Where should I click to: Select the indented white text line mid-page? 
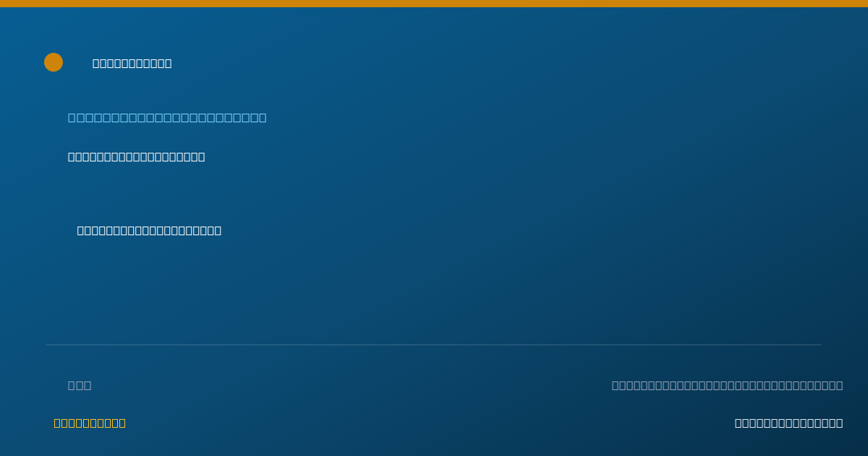click(x=150, y=230)
